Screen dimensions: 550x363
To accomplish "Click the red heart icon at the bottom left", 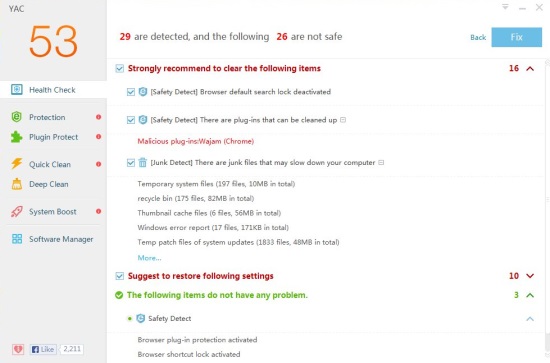I will pos(18,349).
